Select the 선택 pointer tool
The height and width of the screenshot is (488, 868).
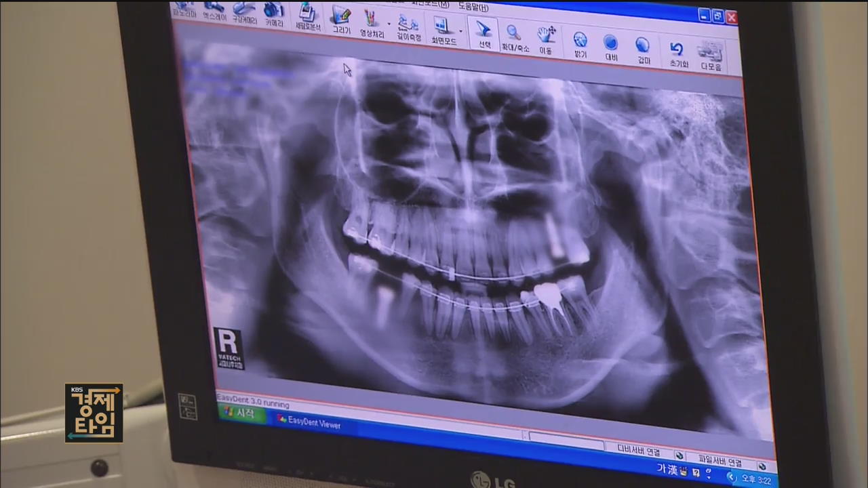484,33
